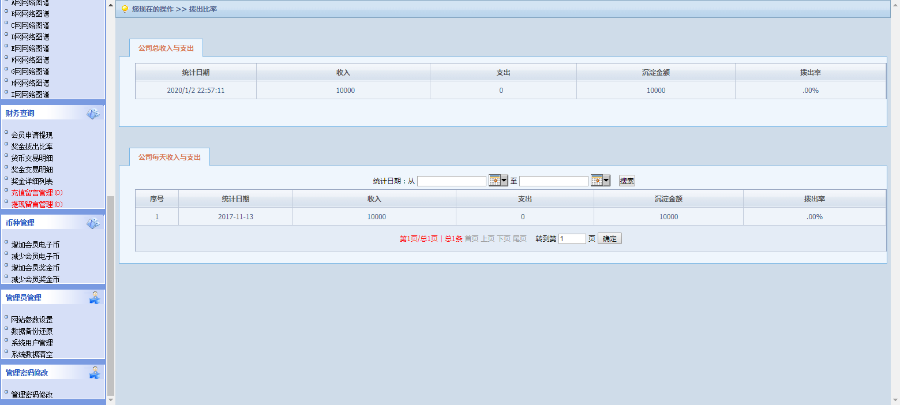
Task: Click the row number 1 cell in the daily table
Action: (157, 217)
